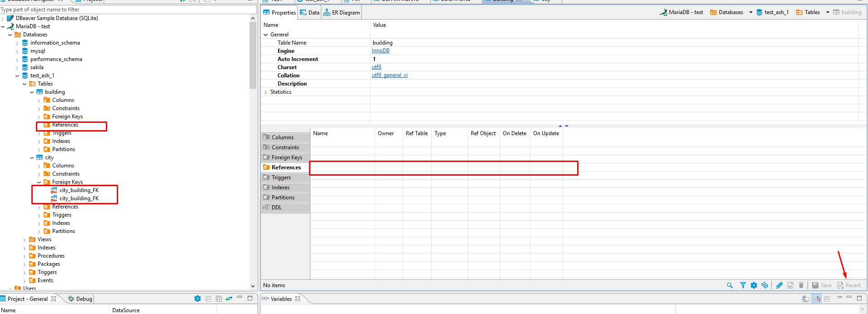Click the Revert button
This screenshot has height=314, width=868.
point(849,285)
